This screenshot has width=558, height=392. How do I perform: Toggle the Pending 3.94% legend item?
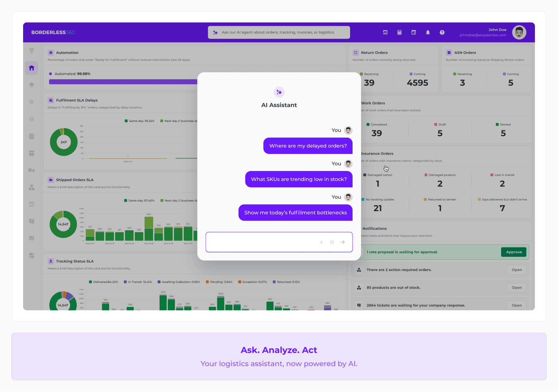point(219,282)
